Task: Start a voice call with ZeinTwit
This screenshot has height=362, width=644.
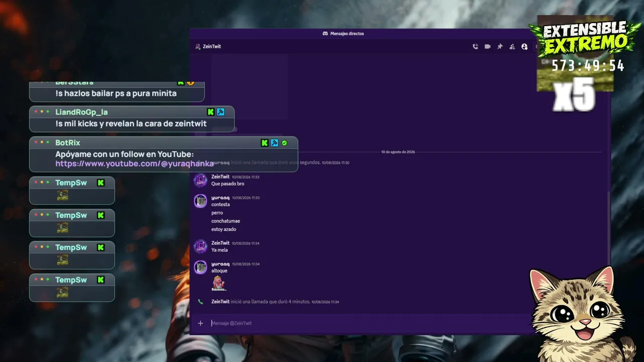Action: coord(475,46)
